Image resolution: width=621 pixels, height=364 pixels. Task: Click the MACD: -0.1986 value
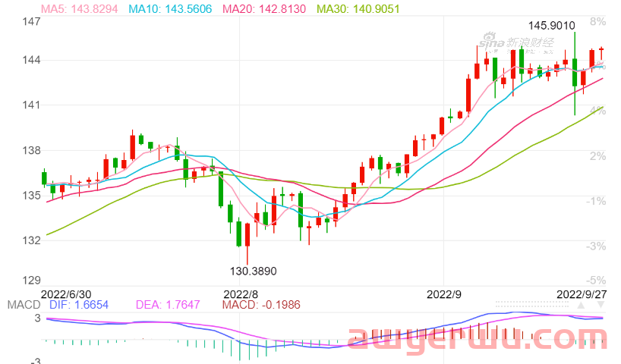[x=261, y=305]
